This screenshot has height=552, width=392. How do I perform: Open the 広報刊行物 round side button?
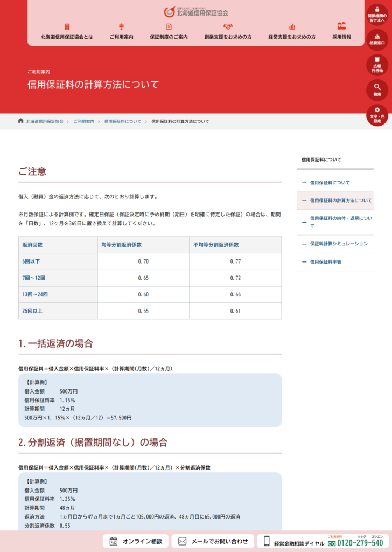(377, 65)
